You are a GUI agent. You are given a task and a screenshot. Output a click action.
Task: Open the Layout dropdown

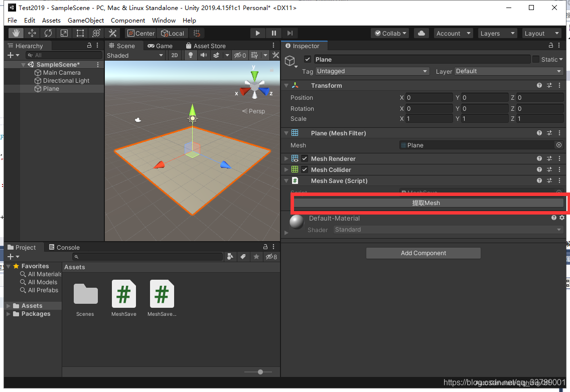pyautogui.click(x=541, y=33)
